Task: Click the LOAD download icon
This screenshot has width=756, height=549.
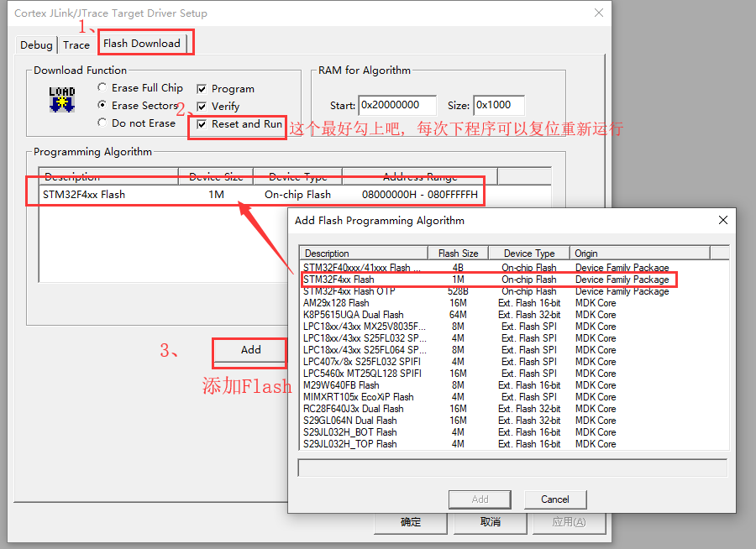Action: (x=61, y=99)
